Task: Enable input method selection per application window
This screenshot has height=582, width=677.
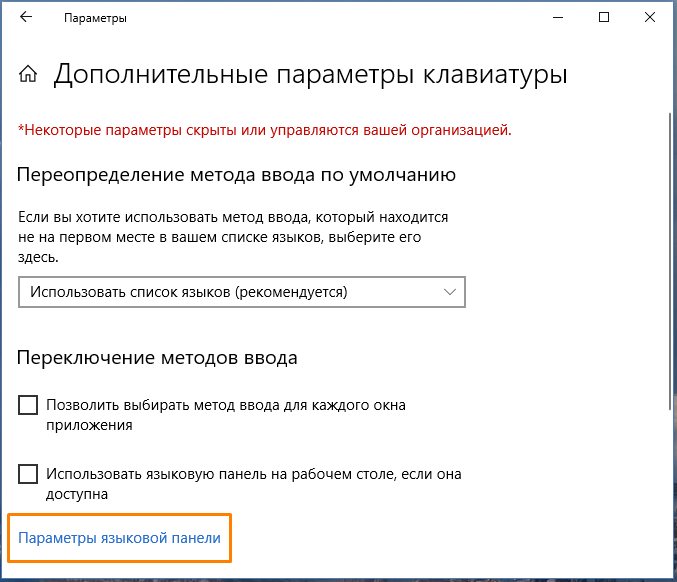Action: pos(28,405)
